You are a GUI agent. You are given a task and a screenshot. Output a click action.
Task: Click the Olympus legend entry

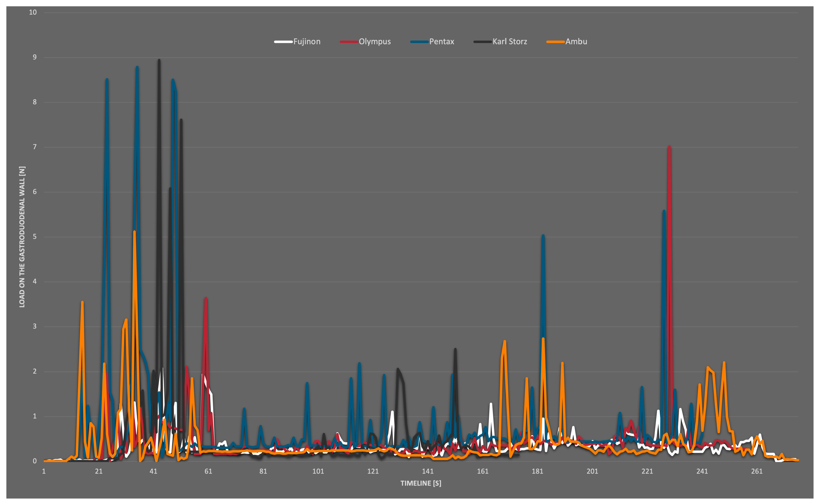tap(374, 42)
